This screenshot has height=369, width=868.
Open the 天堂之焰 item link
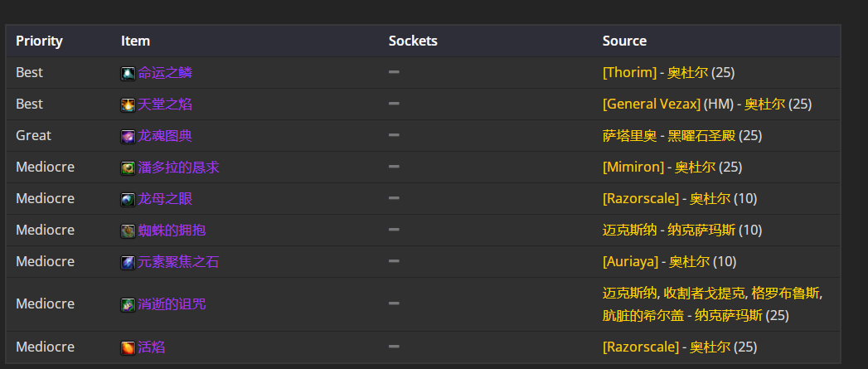click(x=165, y=104)
